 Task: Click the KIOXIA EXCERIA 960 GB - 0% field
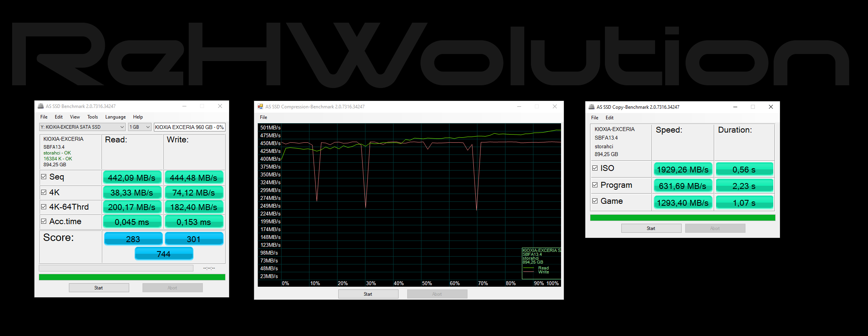tap(189, 127)
